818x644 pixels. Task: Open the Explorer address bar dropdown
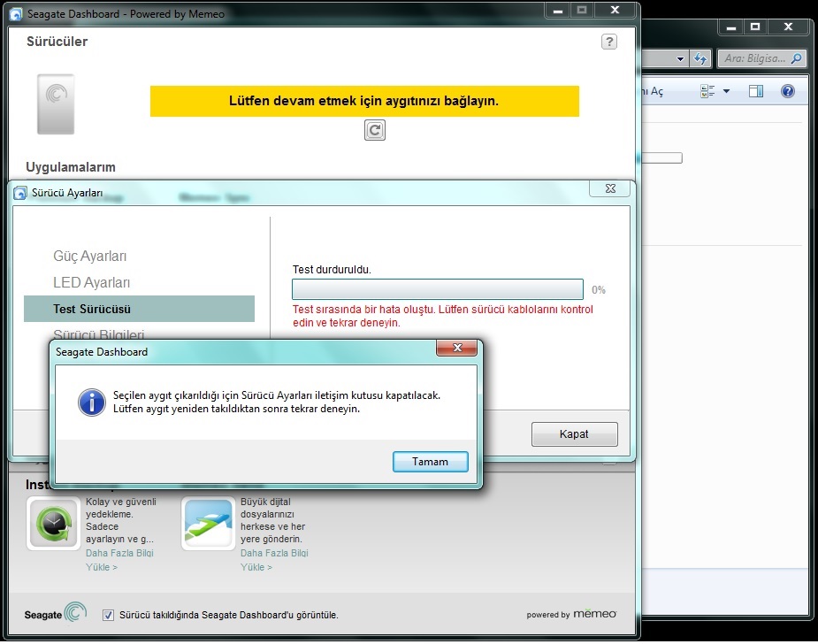tap(680, 59)
